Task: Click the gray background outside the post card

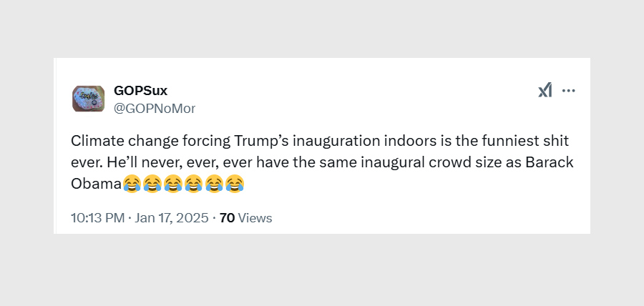Action: [322, 272]
